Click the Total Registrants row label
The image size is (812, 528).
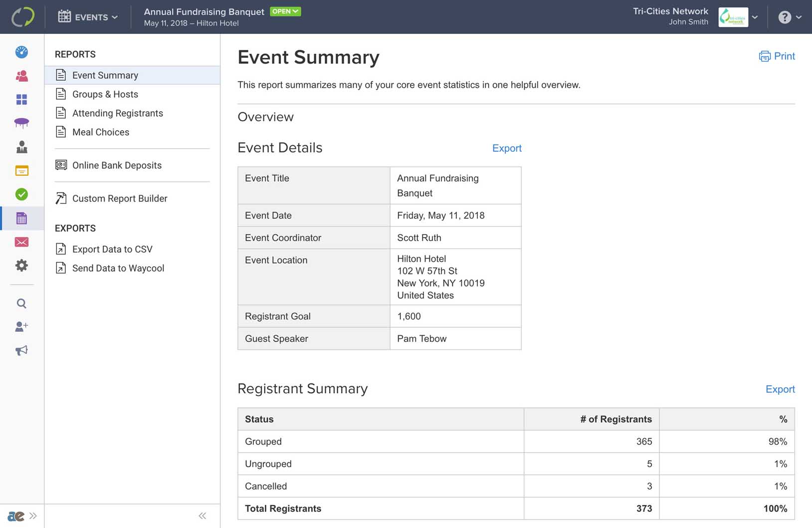pyautogui.click(x=283, y=509)
